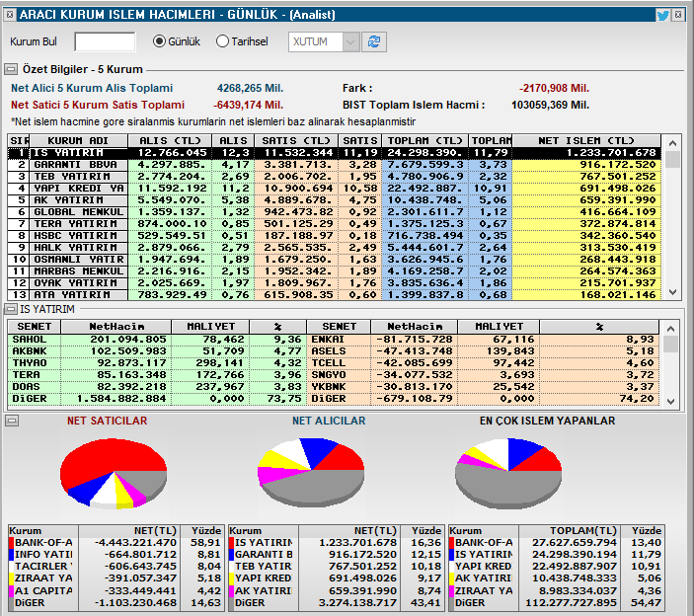Image resolution: width=694 pixels, height=616 pixels.
Task: Click the refresh data icon button
Action: coord(374,42)
